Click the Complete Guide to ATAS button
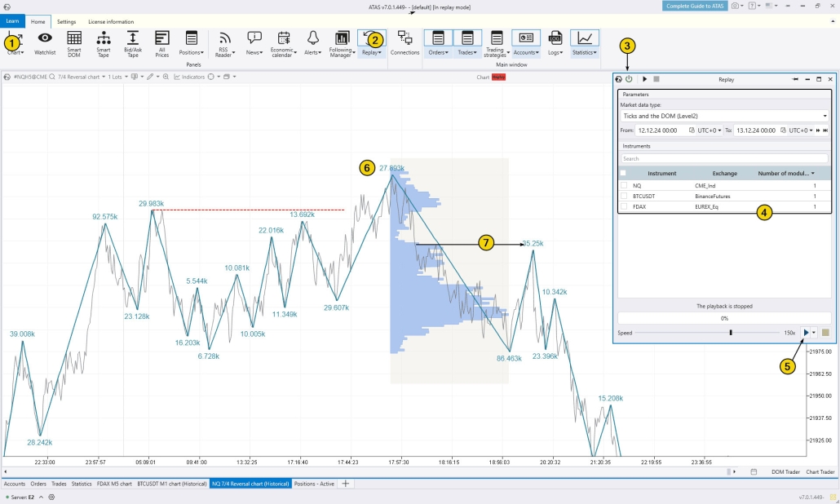 (x=694, y=6)
